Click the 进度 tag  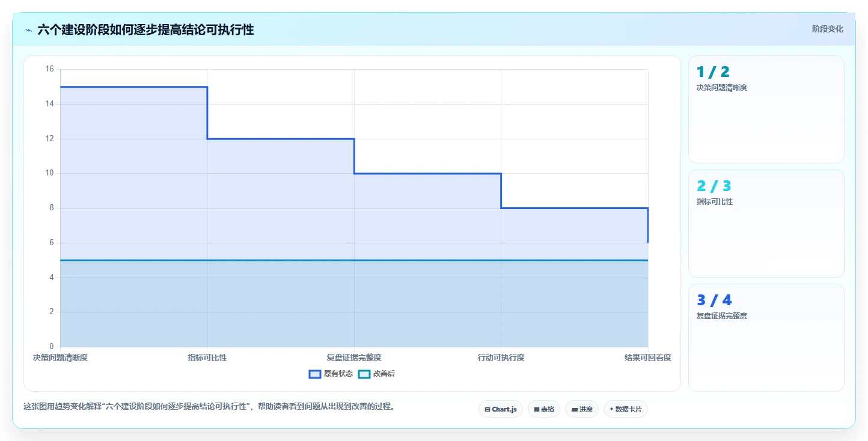(582, 409)
